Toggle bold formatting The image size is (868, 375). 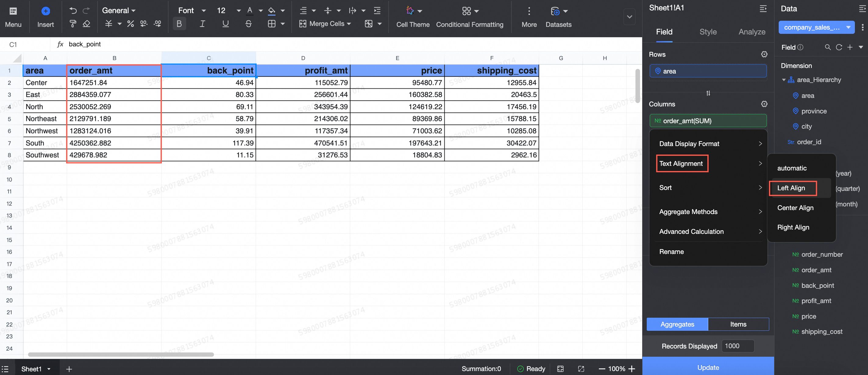(179, 24)
